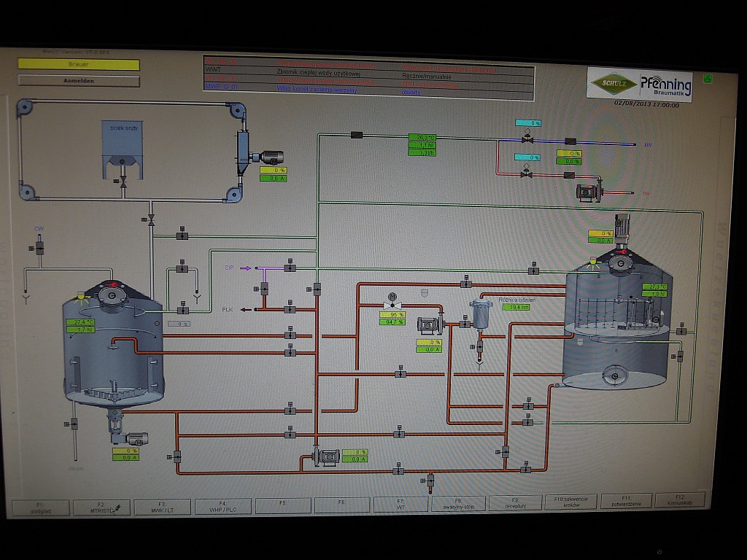Click the yellow Brauer user field
Viewport: 747px width, 560px height.
[x=79, y=64]
